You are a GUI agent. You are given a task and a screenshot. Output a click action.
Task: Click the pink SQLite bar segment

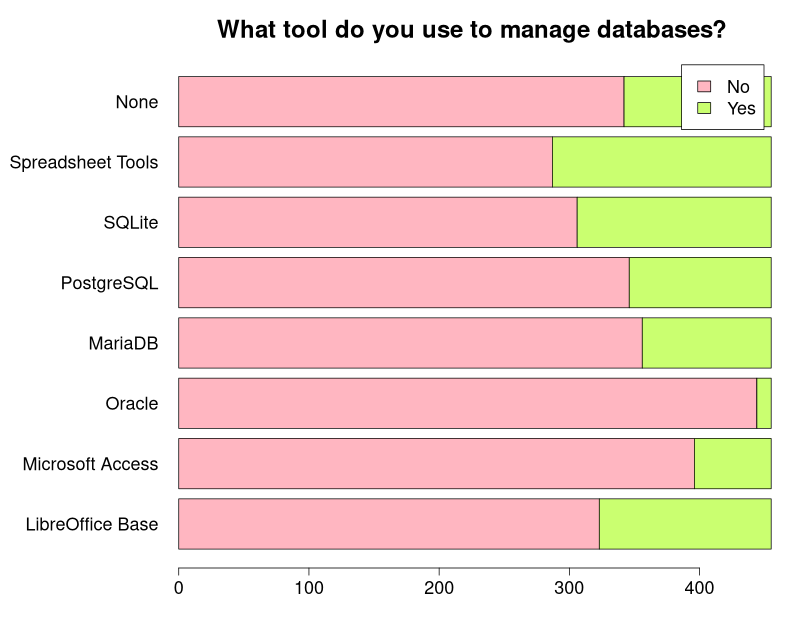click(x=378, y=223)
